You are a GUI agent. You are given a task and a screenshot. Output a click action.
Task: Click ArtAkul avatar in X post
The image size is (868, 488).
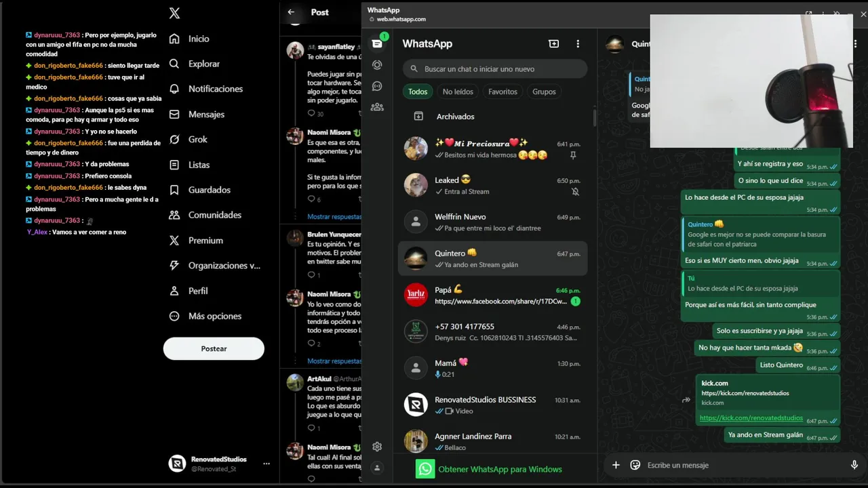(x=295, y=383)
